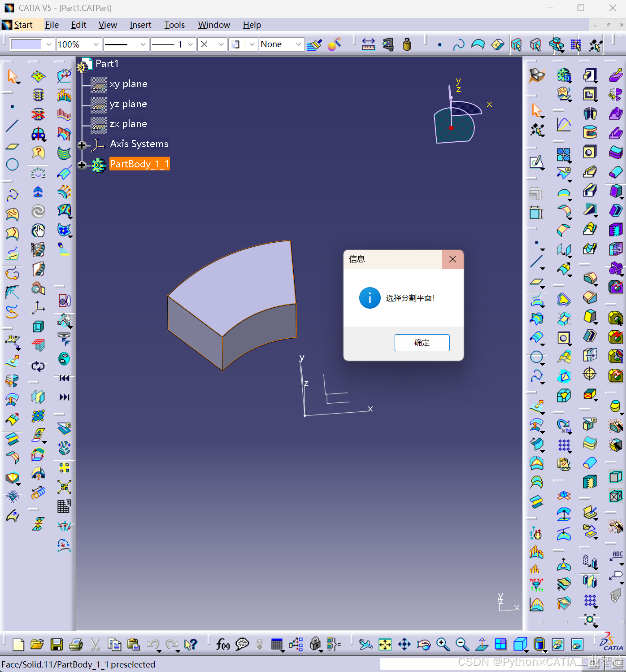Select yz plane in the tree
Image resolution: width=626 pixels, height=672 pixels.
pos(128,104)
